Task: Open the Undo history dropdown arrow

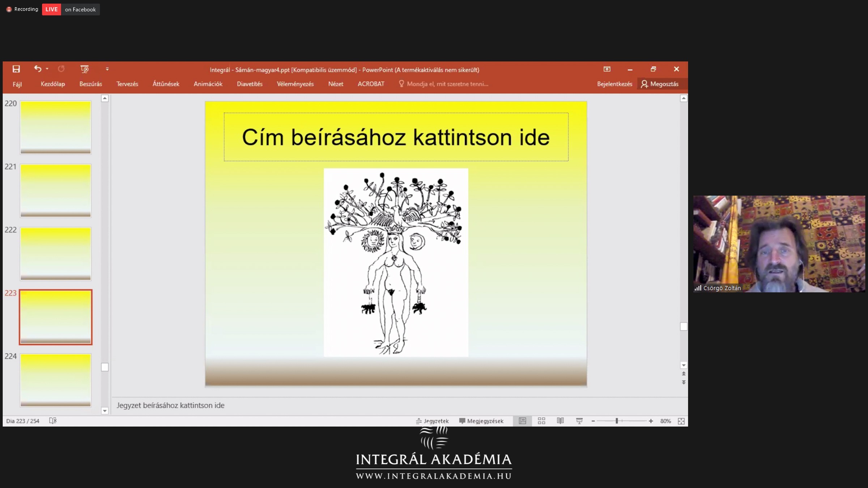Action: [47, 69]
